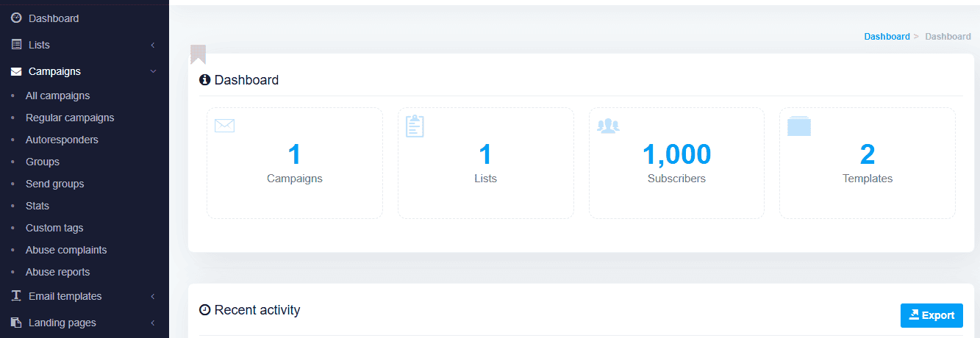Go to All campaigns
Viewport: 980px width, 338px height.
[x=57, y=96]
